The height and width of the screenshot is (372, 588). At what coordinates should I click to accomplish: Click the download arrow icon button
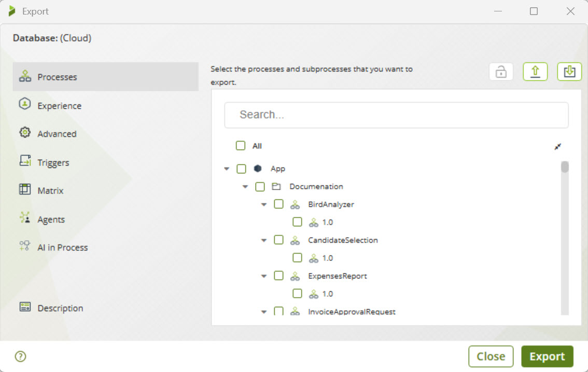tap(569, 72)
